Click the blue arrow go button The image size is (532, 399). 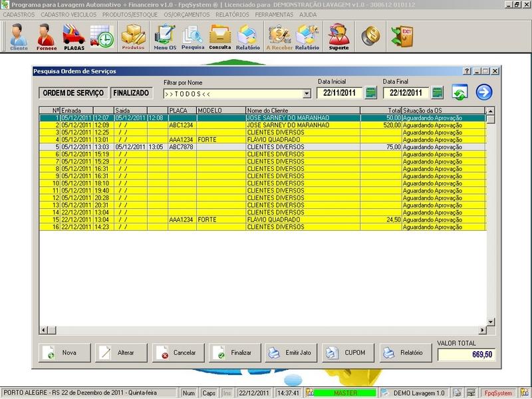click(x=484, y=92)
